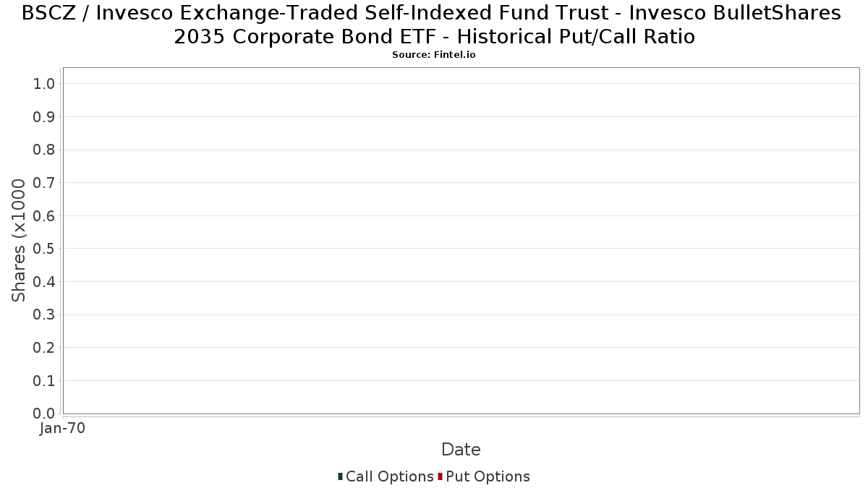
Task: Click the 0.8 y-axis tick label
Action: click(44, 150)
